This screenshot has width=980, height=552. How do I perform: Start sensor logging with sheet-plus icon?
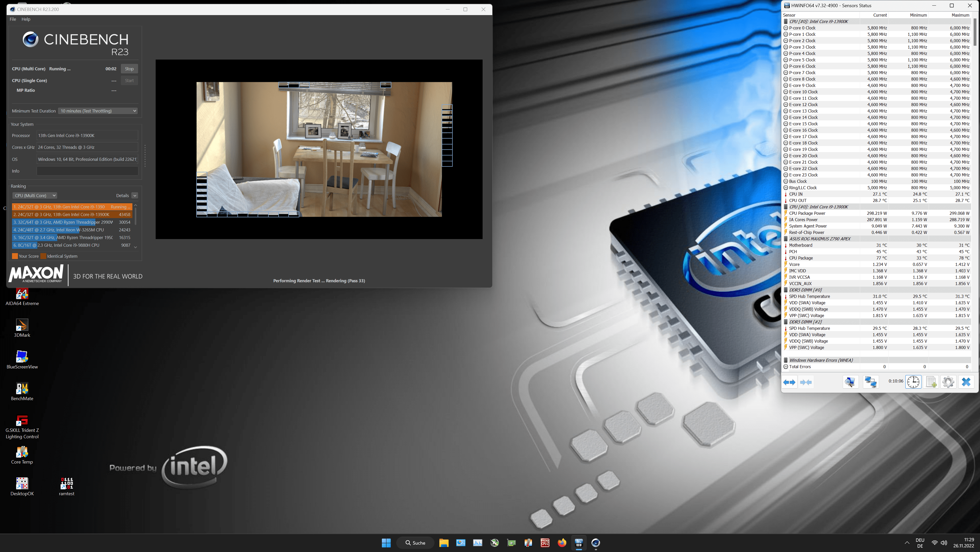(931, 382)
